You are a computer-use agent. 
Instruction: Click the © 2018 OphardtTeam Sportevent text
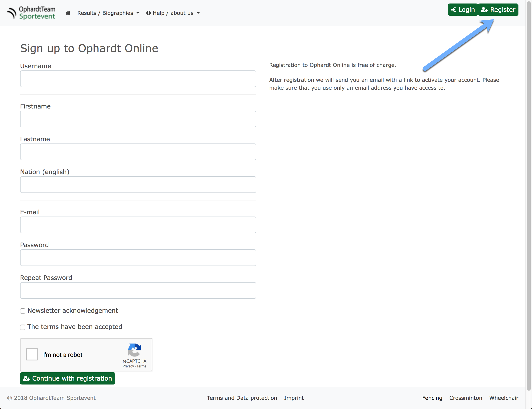51,398
